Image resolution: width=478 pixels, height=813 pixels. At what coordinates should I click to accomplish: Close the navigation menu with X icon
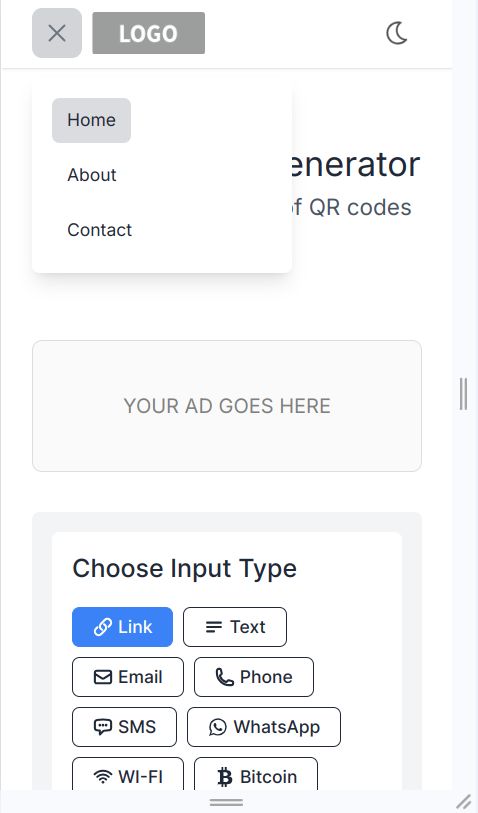[57, 33]
